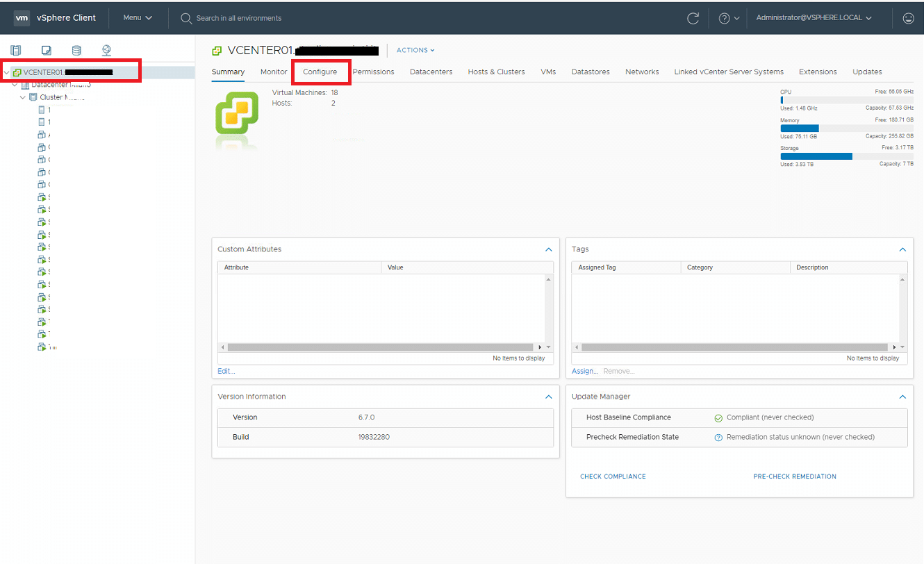Click the smiley feedback icon
Image resolution: width=924 pixels, height=564 pixels.
(x=908, y=19)
